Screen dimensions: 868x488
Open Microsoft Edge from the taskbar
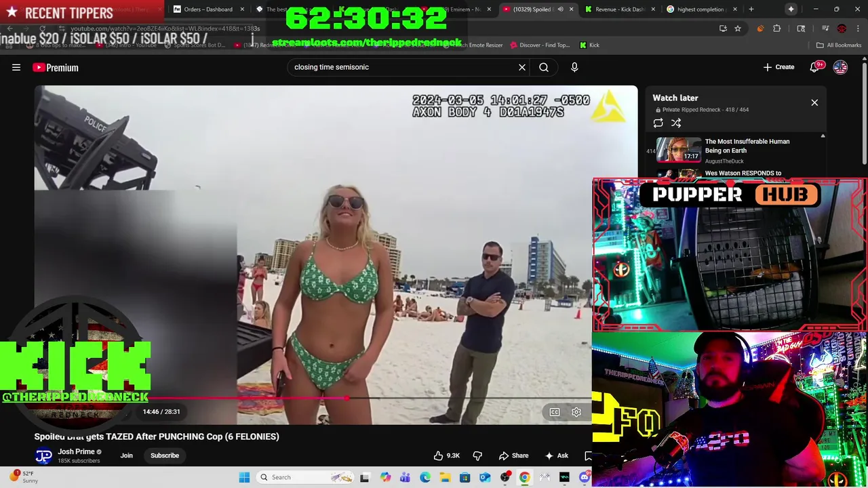pos(425,477)
